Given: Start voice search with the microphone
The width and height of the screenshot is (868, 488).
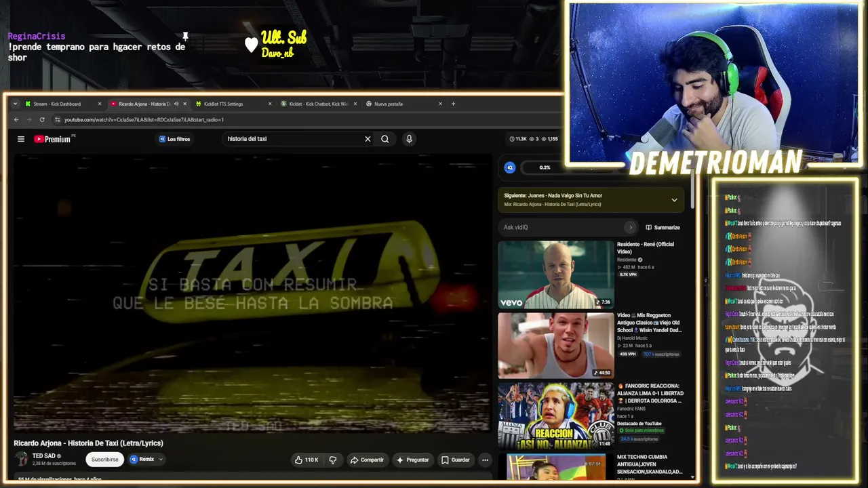Looking at the screenshot, I should (x=409, y=139).
